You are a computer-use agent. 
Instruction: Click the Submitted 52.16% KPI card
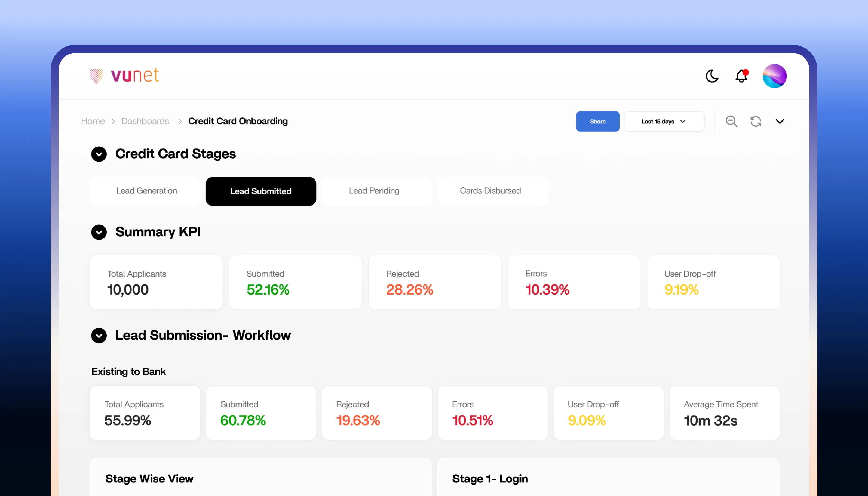(295, 282)
